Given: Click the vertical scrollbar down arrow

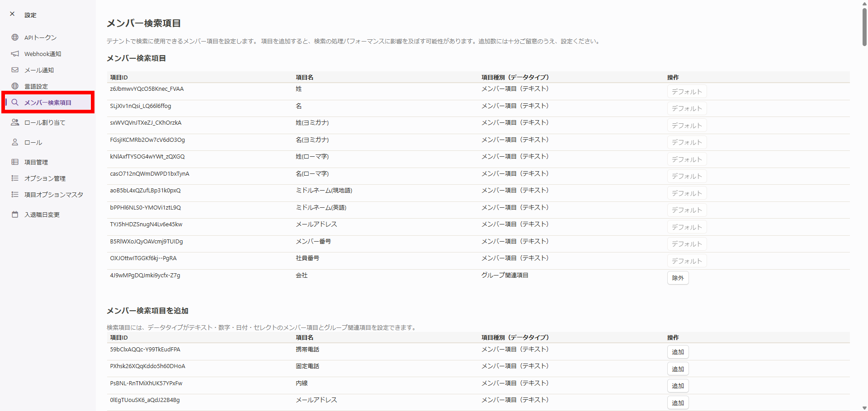Looking at the screenshot, I should (864, 407).
